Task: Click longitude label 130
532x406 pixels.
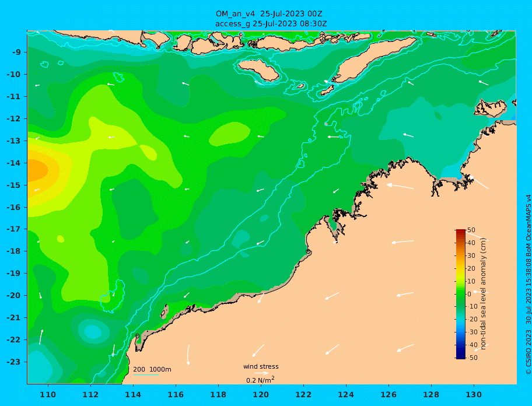Action: tap(474, 394)
